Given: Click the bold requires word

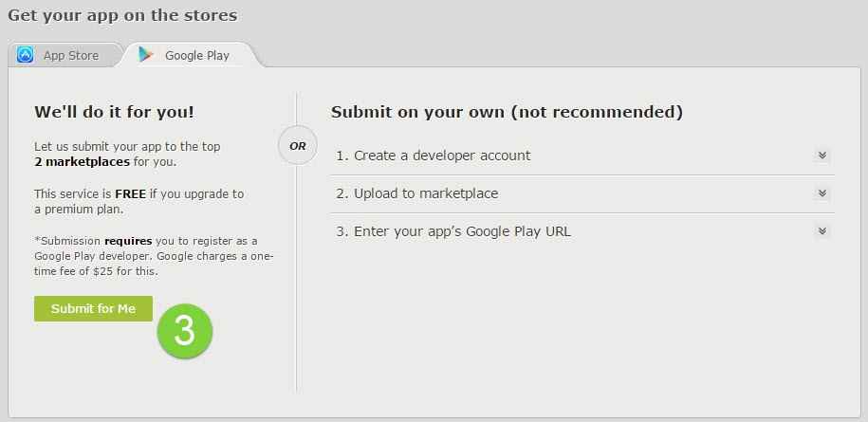Looking at the screenshot, I should [128, 241].
